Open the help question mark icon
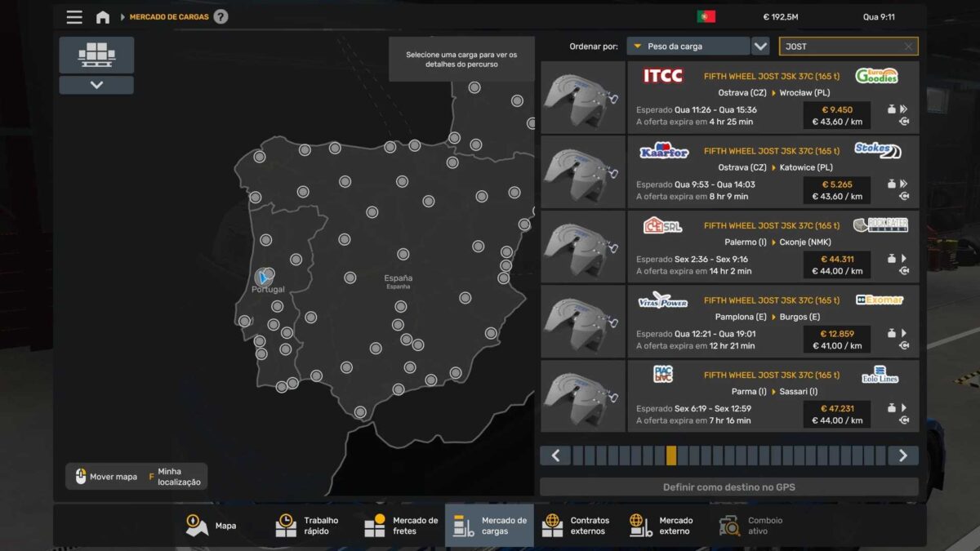The image size is (980, 551). (x=220, y=17)
